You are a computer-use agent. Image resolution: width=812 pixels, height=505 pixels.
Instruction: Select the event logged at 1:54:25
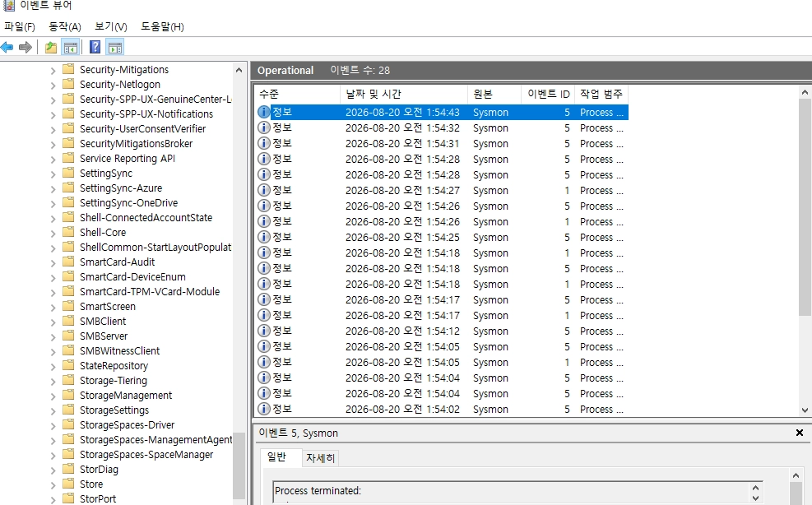(443, 237)
